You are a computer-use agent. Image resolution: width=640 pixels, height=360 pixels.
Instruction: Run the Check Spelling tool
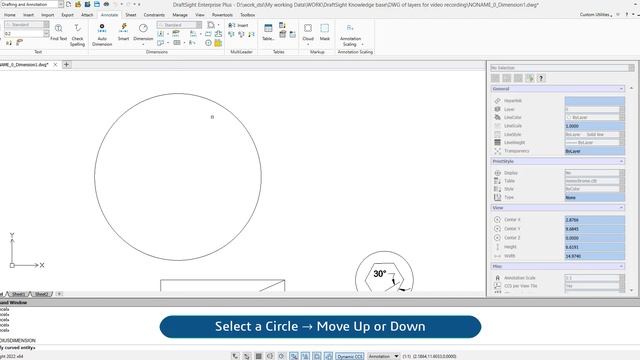point(77,35)
